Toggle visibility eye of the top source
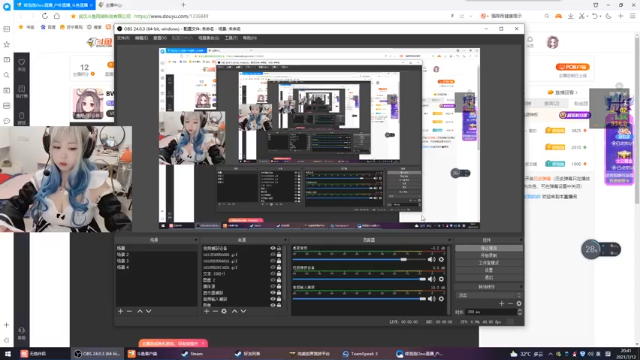This screenshot has height=360, width=640. [x=273, y=248]
